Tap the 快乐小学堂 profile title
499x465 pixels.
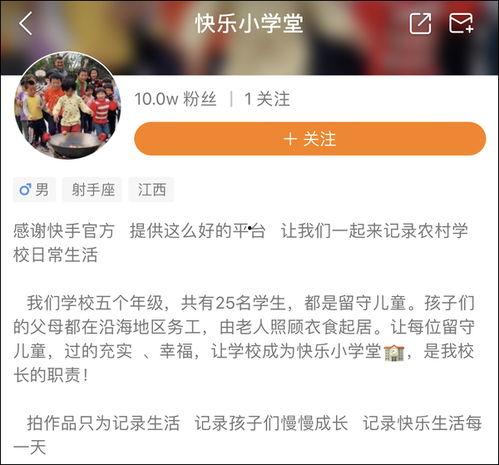[x=249, y=23]
